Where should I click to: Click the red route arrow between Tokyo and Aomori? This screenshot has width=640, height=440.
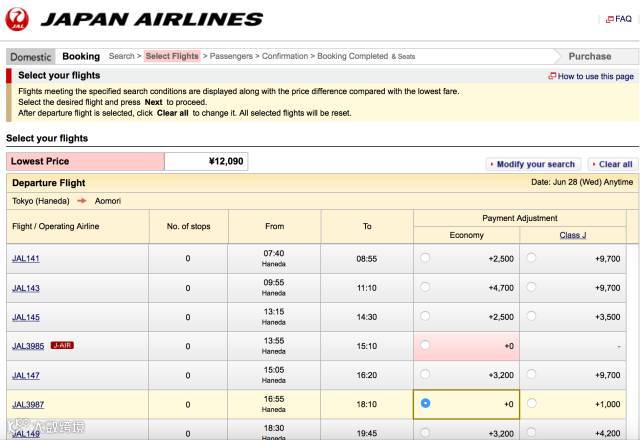point(82,201)
